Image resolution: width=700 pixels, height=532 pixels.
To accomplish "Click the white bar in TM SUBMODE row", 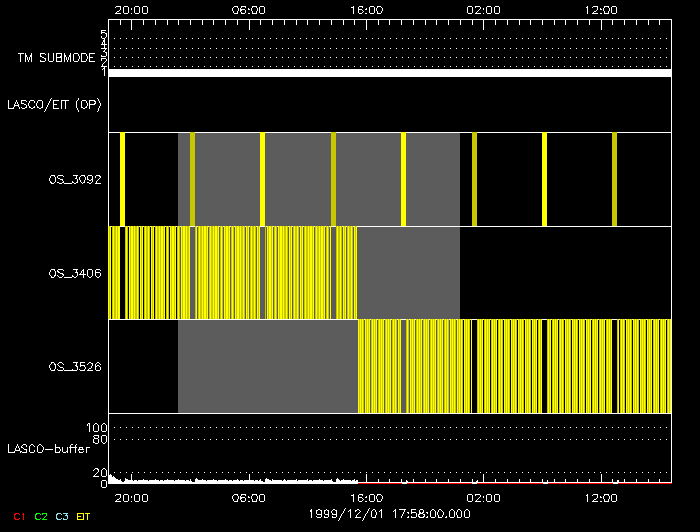I will click(x=389, y=73).
